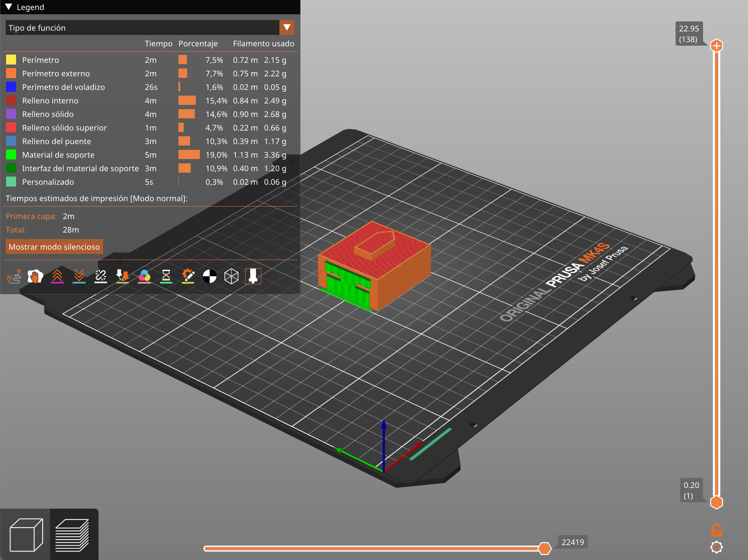Switch to sliced layers preview view
This screenshot has height=560, width=748.
pyautogui.click(x=72, y=535)
